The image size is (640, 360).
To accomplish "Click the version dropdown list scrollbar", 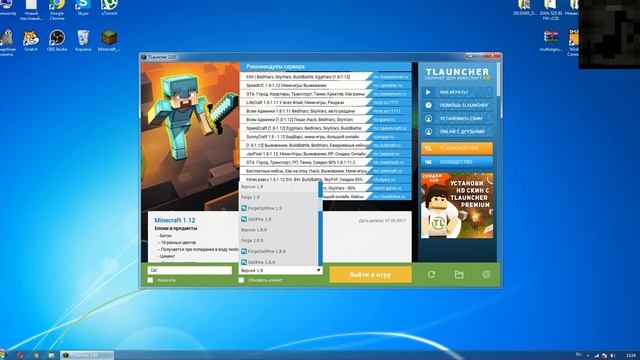I will tap(320, 224).
